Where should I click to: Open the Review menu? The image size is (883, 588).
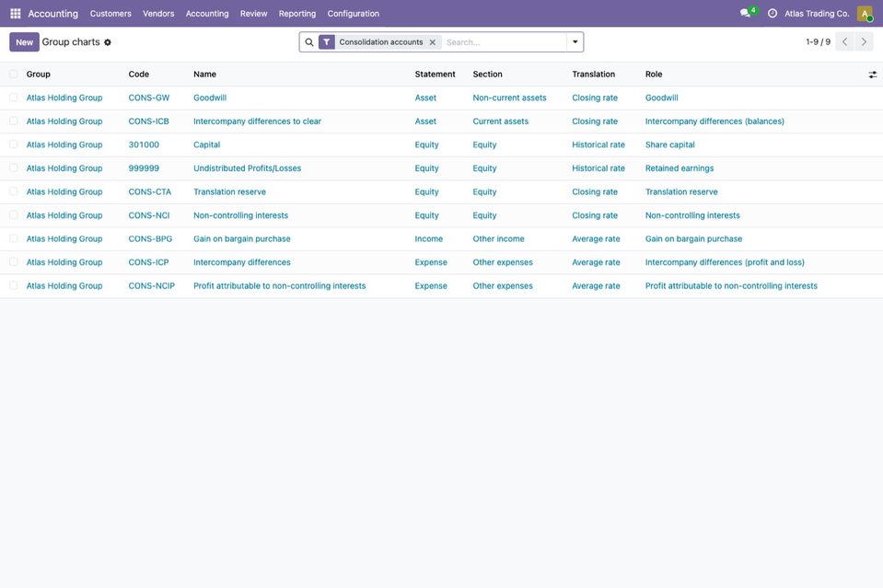pos(253,14)
